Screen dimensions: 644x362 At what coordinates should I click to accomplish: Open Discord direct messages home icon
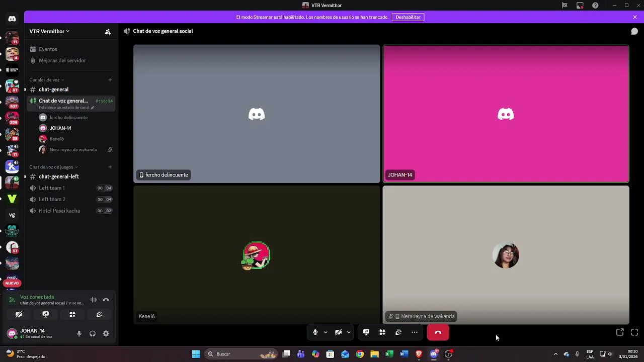coord(12,19)
